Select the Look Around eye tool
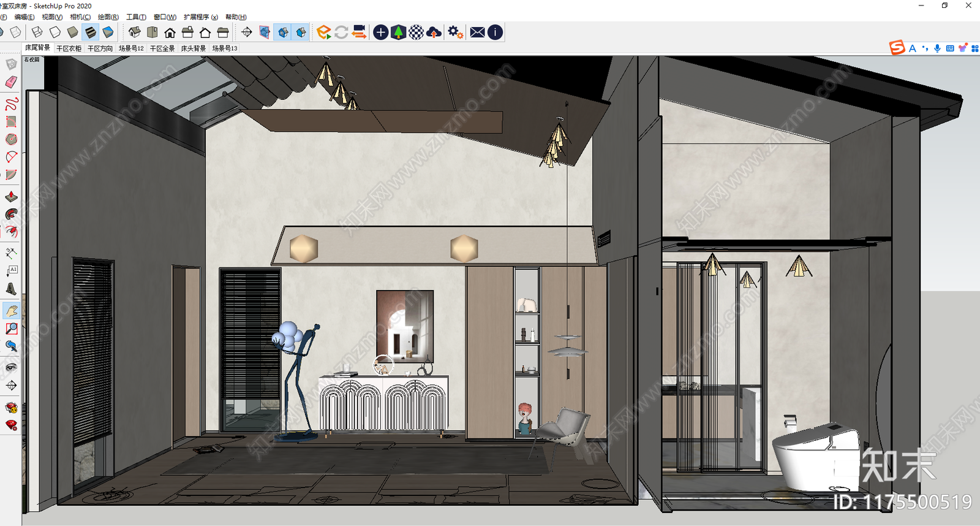This screenshot has height=526, width=980. click(11, 367)
